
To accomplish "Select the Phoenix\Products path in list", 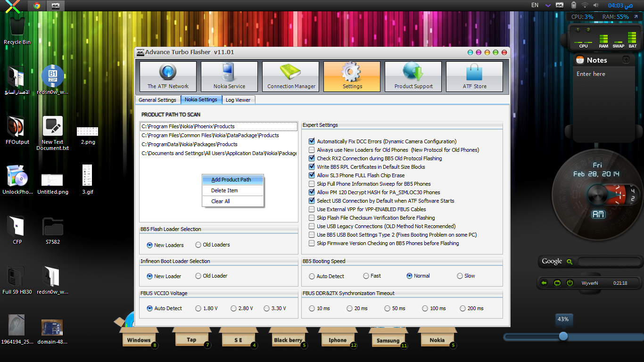I will coord(219,126).
